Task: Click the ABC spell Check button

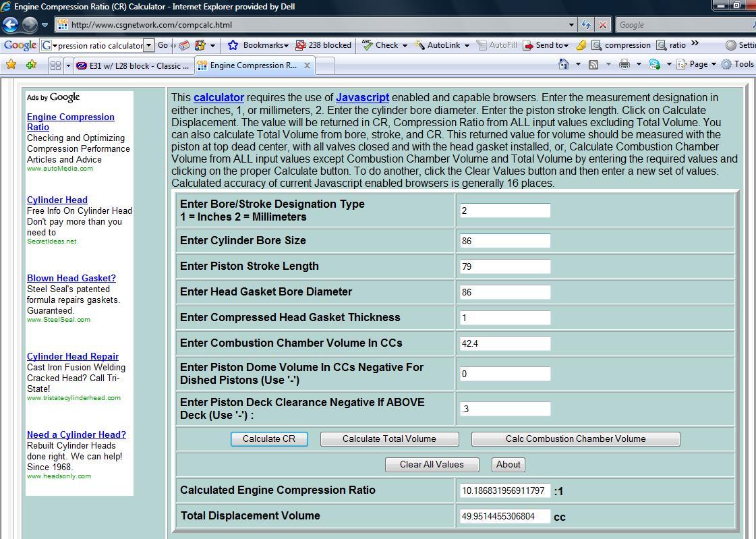Action: point(380,45)
